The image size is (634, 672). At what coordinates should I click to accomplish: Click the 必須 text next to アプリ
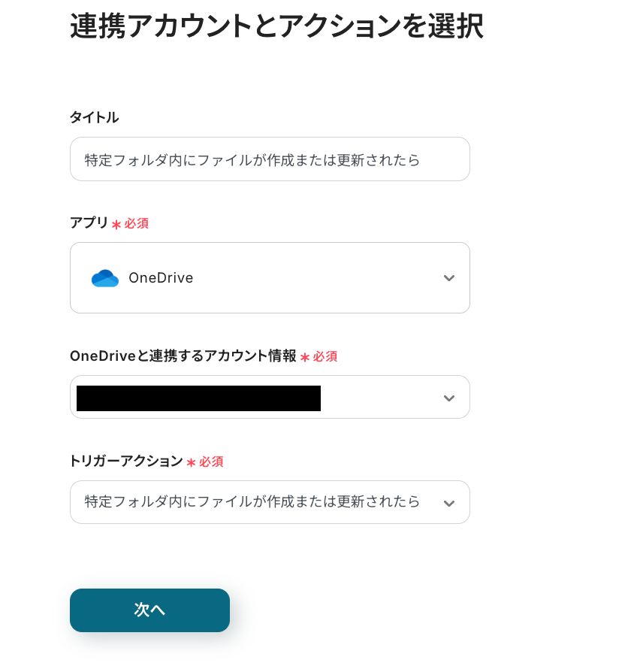coord(137,224)
